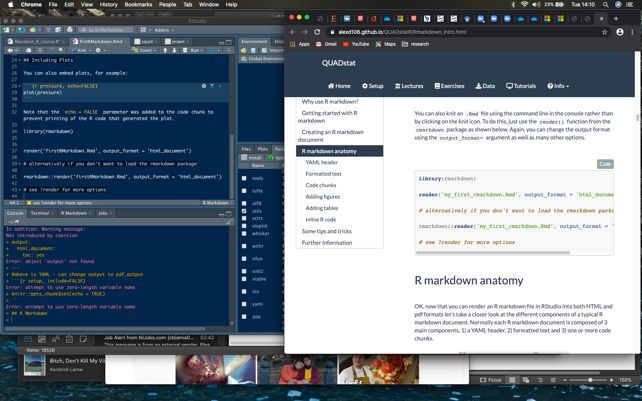Expand the Info dropdown in navbar
Image resolution: width=642 pixels, height=401 pixels.
pos(558,86)
